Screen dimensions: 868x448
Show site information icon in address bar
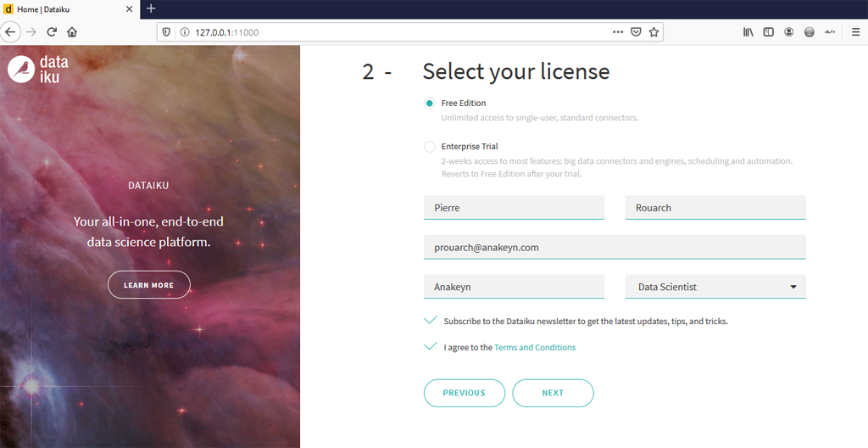(x=184, y=32)
